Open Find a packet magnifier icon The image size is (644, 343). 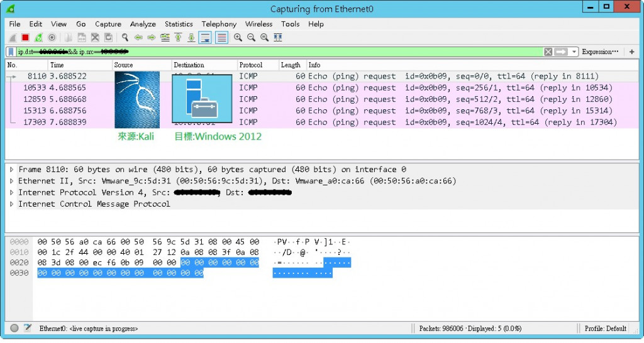coord(125,38)
